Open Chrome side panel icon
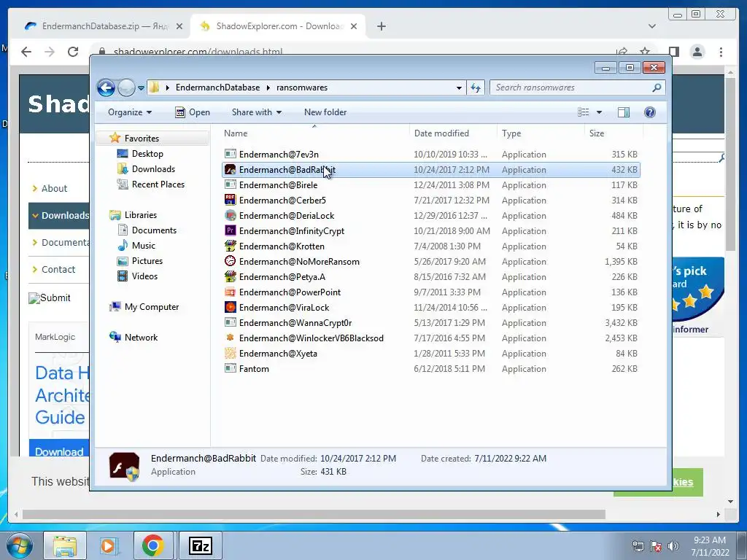Viewport: 747px width, 560px height. click(x=673, y=52)
